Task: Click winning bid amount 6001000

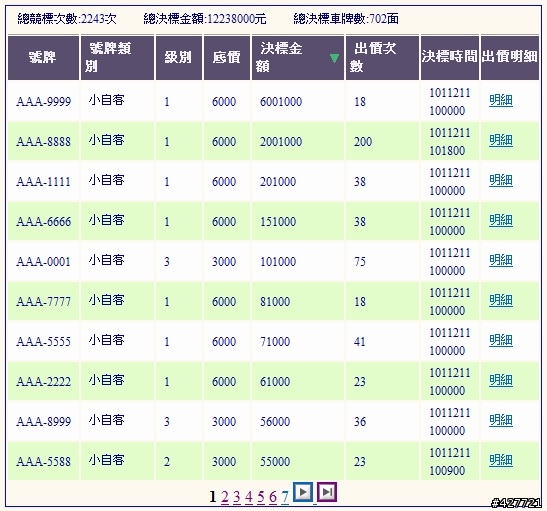Action: point(281,102)
